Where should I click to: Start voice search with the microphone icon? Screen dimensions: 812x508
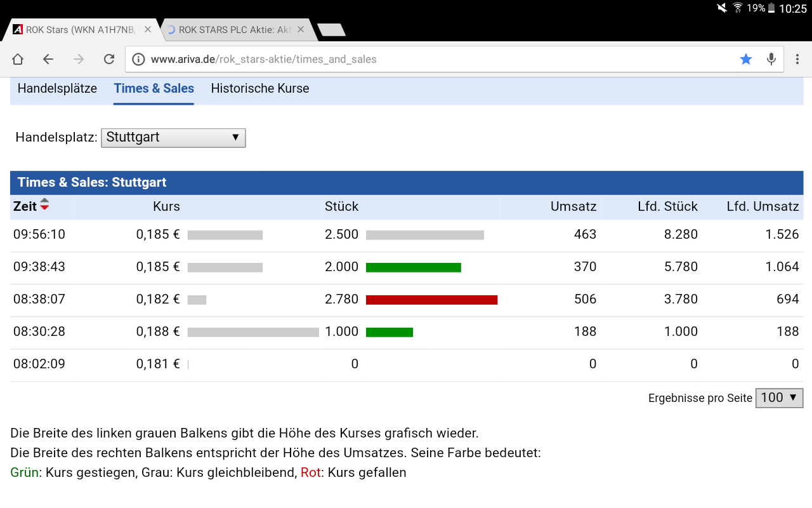(771, 58)
